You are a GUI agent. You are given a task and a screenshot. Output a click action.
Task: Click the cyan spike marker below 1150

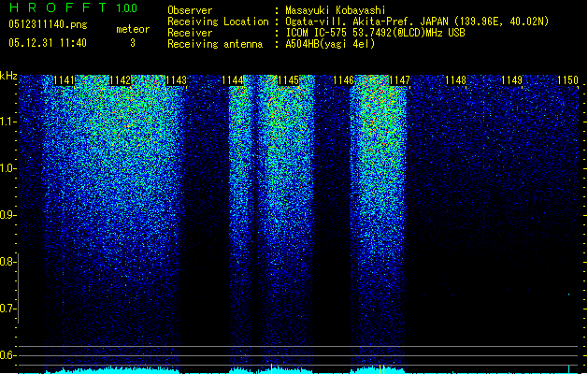coord(569,369)
